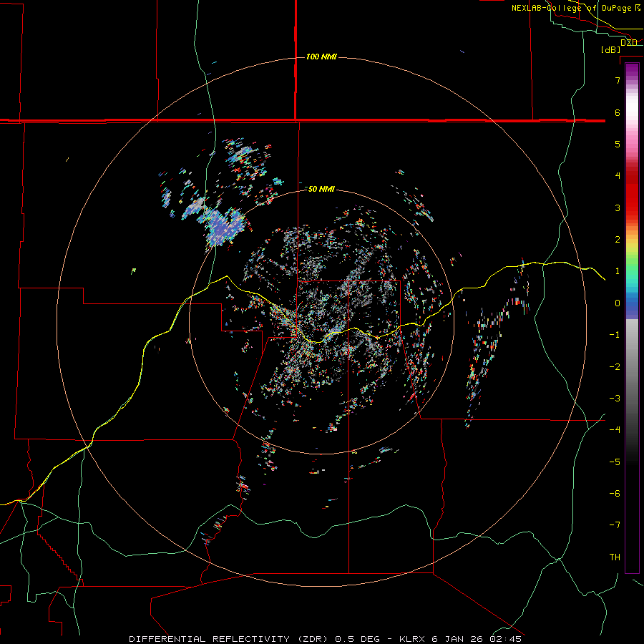Click the 100 NMI range ring label

click(x=321, y=57)
